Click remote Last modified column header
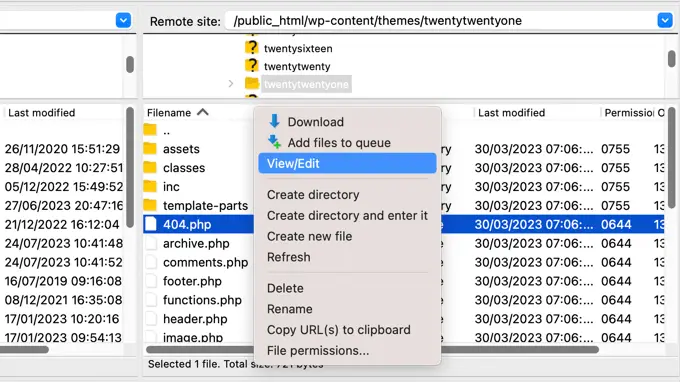Screen dimensions: 680x382 point(511,113)
